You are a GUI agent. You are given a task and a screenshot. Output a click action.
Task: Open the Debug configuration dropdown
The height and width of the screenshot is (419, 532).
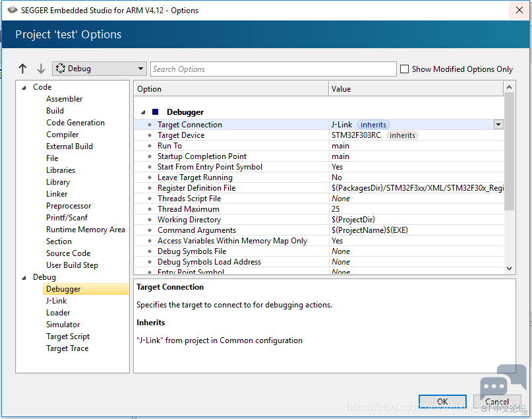[99, 69]
